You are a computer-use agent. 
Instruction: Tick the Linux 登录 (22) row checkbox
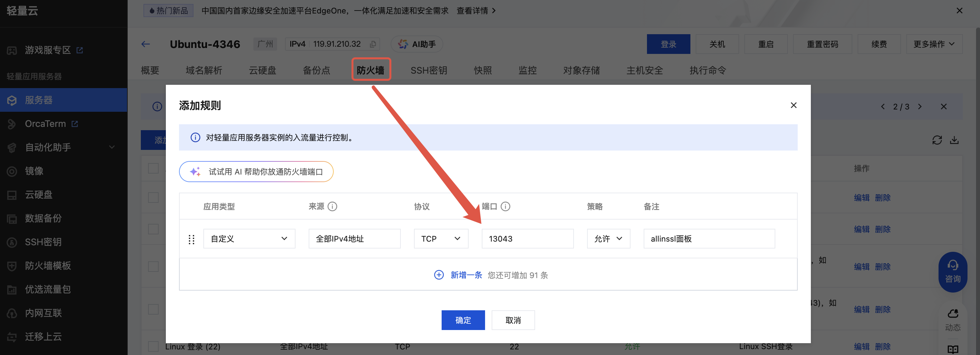153,346
